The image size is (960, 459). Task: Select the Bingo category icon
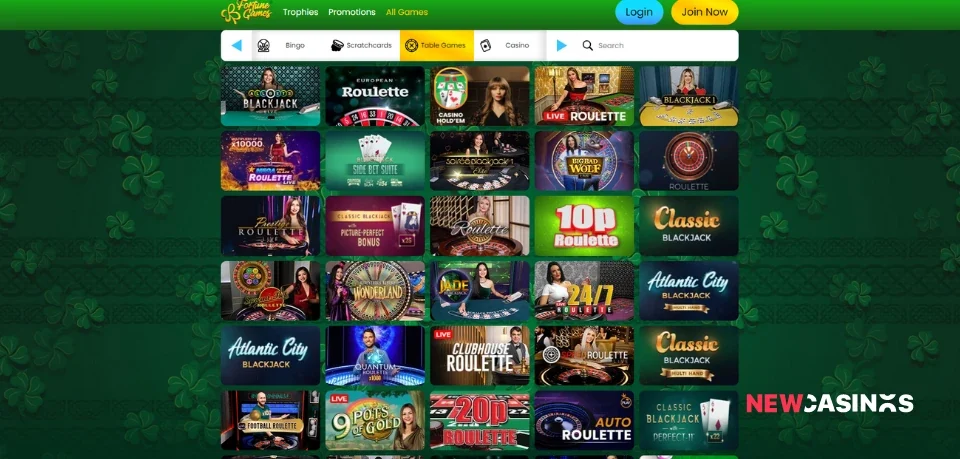[263, 45]
